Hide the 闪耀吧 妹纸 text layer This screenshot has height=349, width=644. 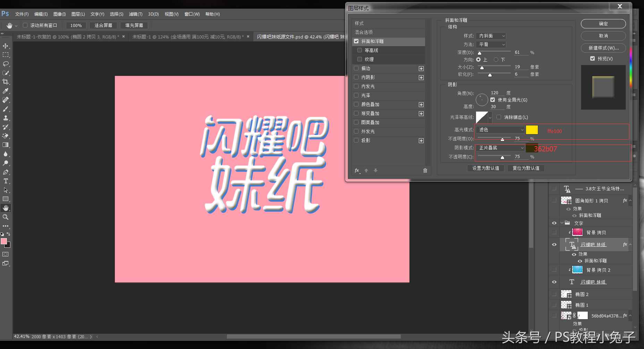pos(554,244)
